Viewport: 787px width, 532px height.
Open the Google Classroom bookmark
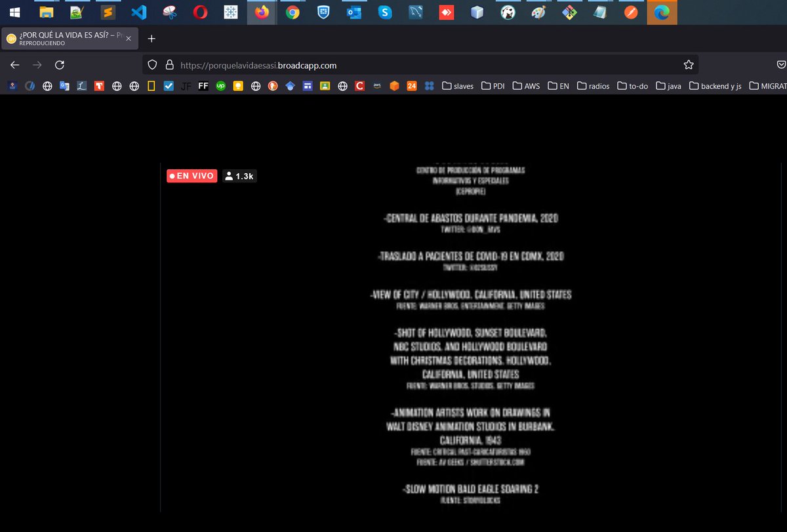point(325,86)
